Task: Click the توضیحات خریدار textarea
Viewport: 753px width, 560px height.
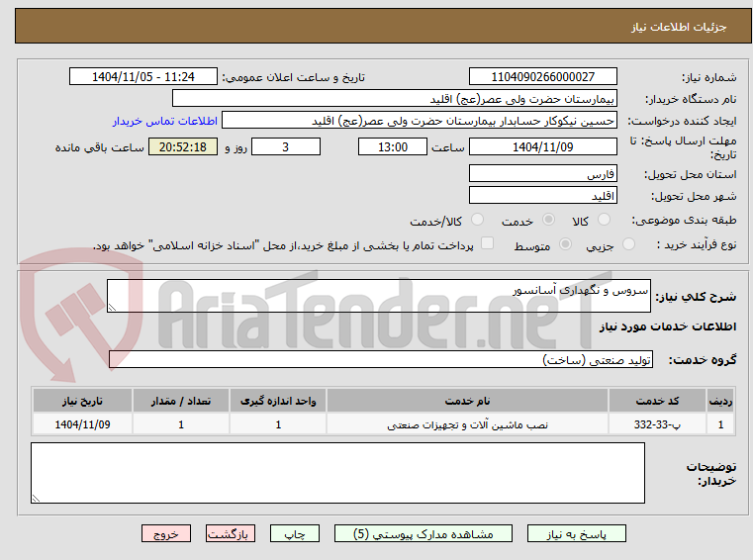Action: (x=337, y=473)
